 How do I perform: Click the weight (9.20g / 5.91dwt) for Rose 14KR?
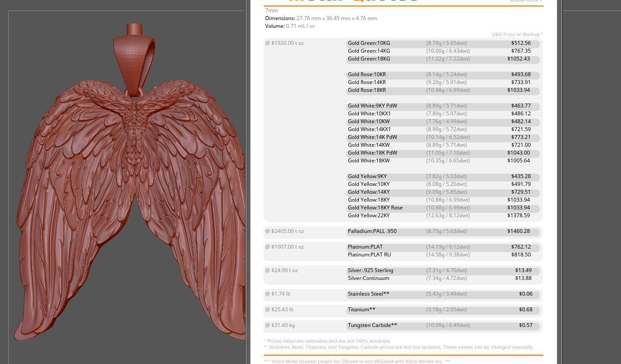[x=446, y=82]
